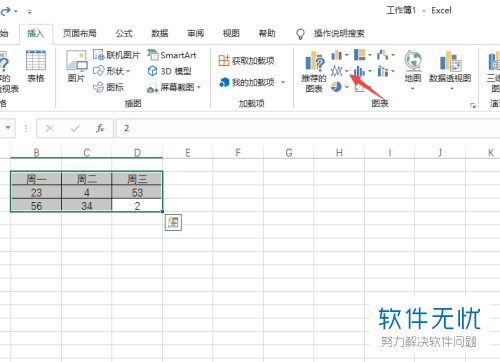Image resolution: width=500 pixels, height=362 pixels.
Task: Click the 图标 icons button
Action: (108, 87)
